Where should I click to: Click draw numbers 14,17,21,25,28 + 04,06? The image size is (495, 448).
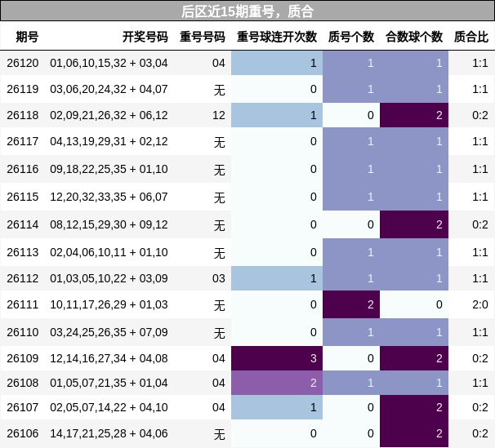(x=109, y=434)
